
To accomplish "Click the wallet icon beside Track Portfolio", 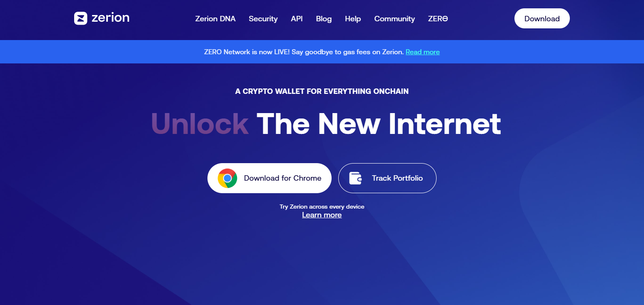I will (x=355, y=178).
